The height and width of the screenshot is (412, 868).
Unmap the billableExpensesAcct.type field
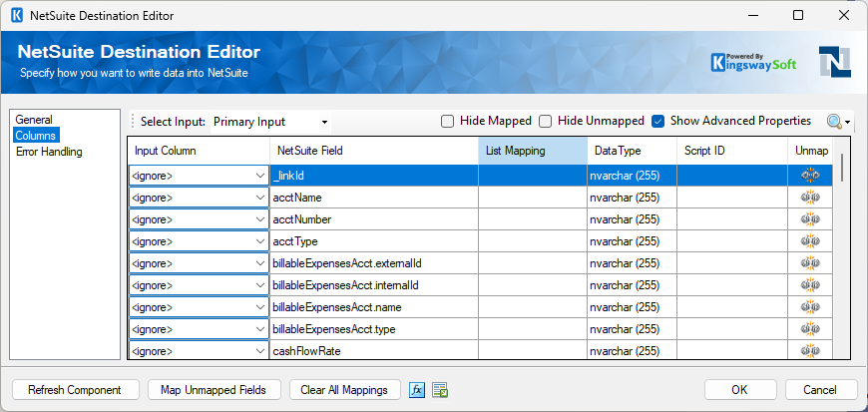pyautogui.click(x=810, y=329)
